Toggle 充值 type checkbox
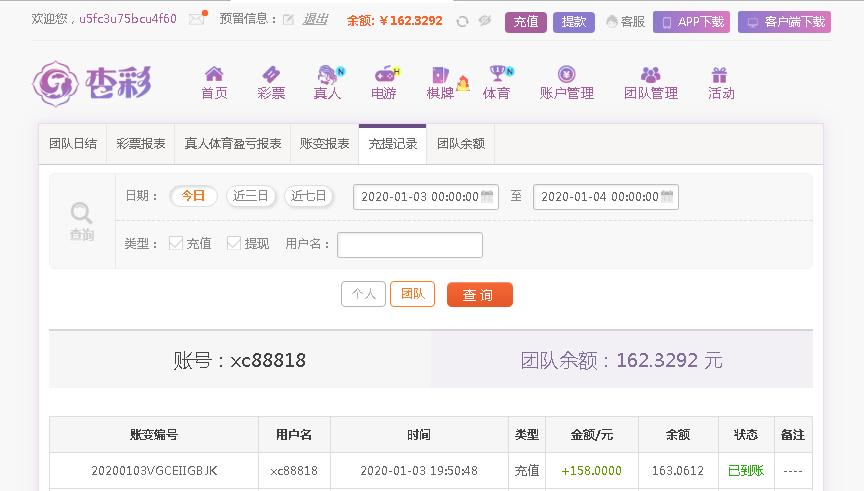Image resolution: width=864 pixels, height=491 pixels. pyautogui.click(x=176, y=243)
